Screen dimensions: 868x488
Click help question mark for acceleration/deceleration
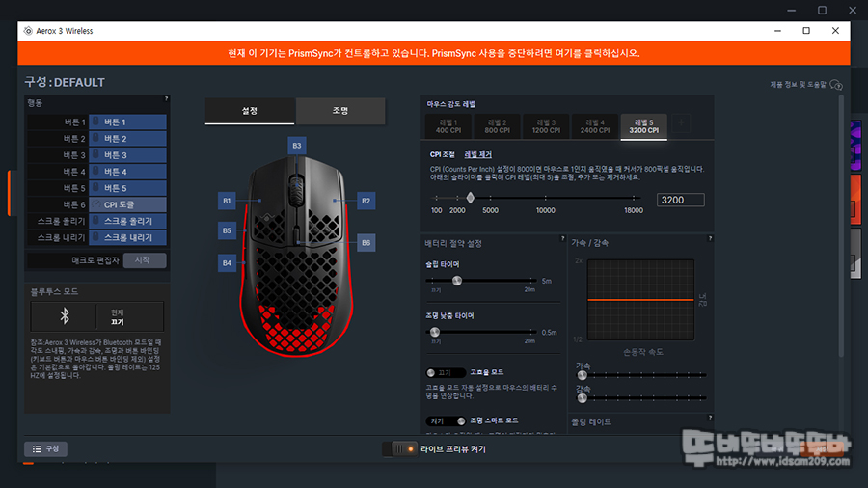[x=710, y=238]
